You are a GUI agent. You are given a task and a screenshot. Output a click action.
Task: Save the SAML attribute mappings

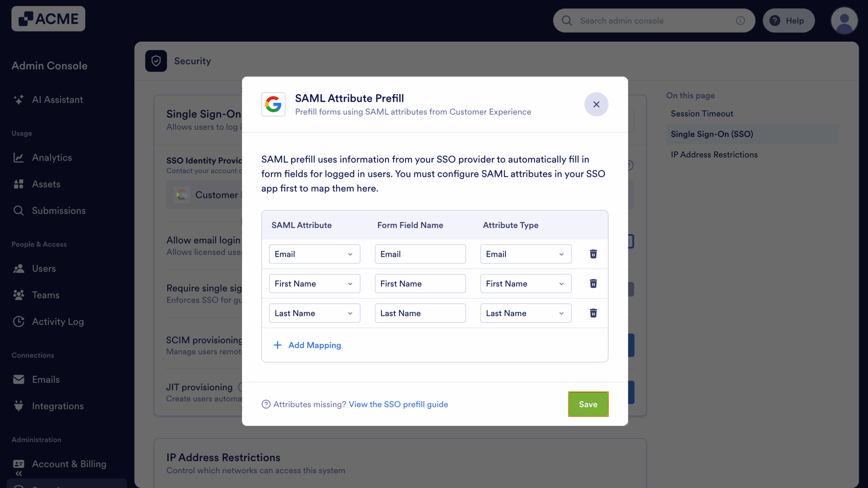[588, 404]
